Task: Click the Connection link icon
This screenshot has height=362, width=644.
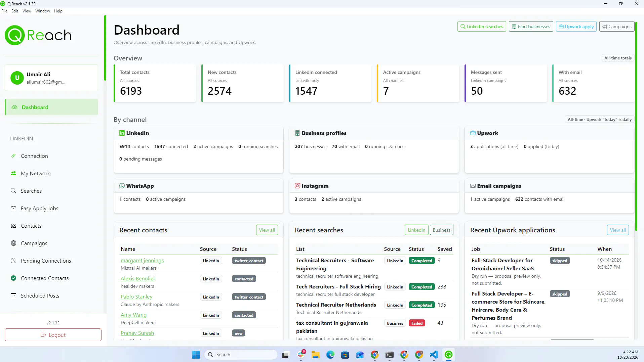Action: coord(13,156)
